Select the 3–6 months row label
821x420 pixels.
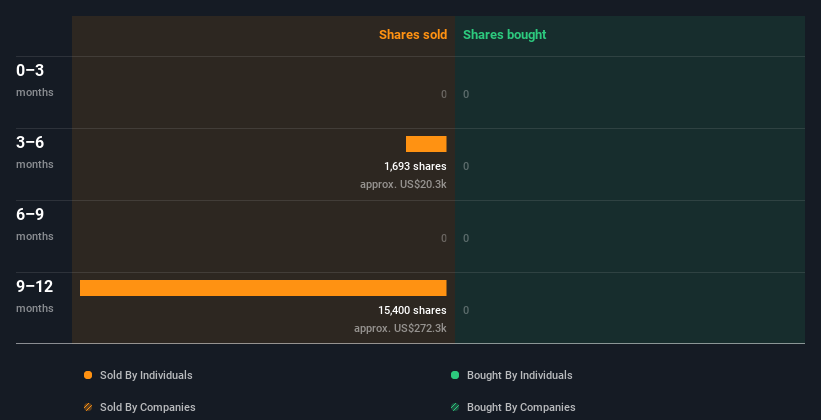[x=35, y=152]
